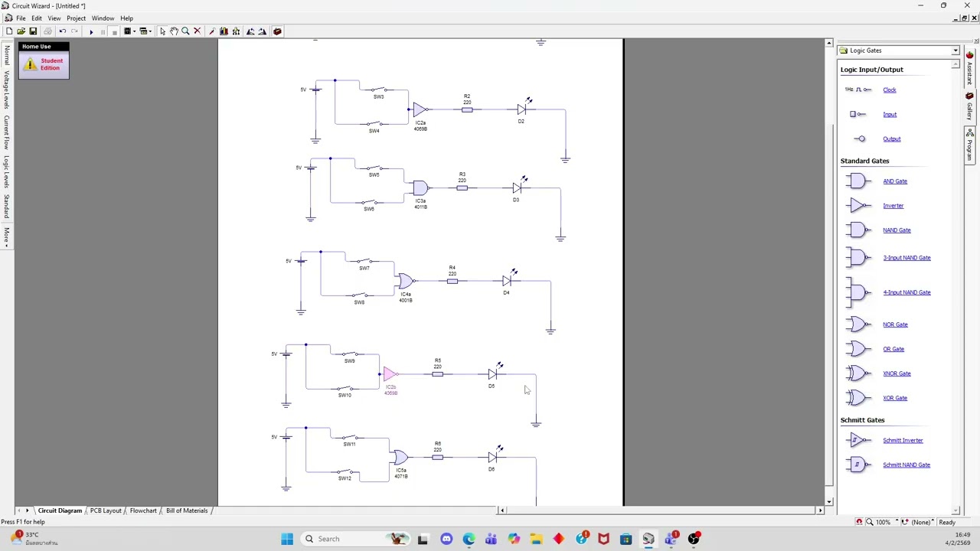Screen dimensions: 980x551
Task: Select the pink IC2b inverter on canvas
Action: pos(390,374)
